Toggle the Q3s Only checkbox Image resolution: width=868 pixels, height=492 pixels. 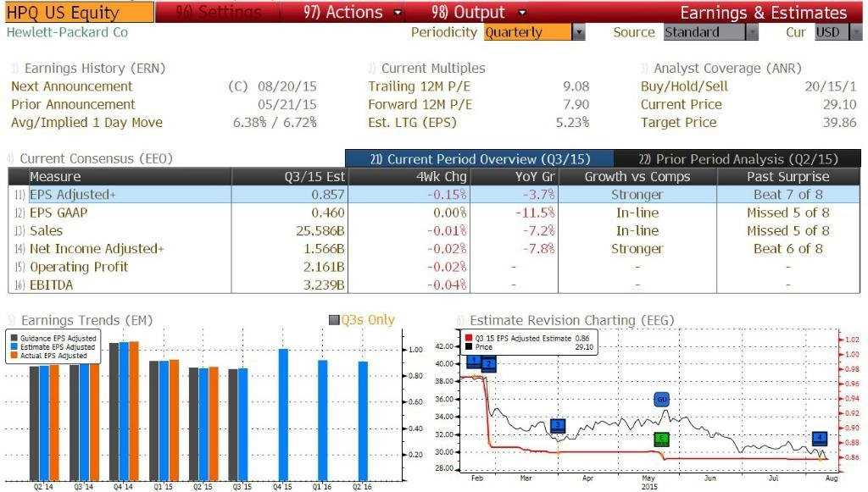[x=334, y=320]
